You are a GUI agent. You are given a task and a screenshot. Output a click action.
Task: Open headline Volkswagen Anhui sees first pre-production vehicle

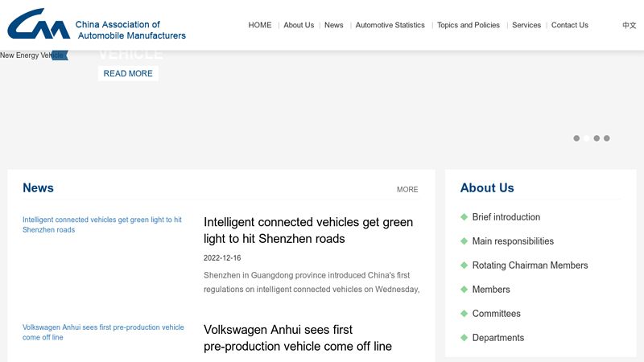(x=297, y=338)
